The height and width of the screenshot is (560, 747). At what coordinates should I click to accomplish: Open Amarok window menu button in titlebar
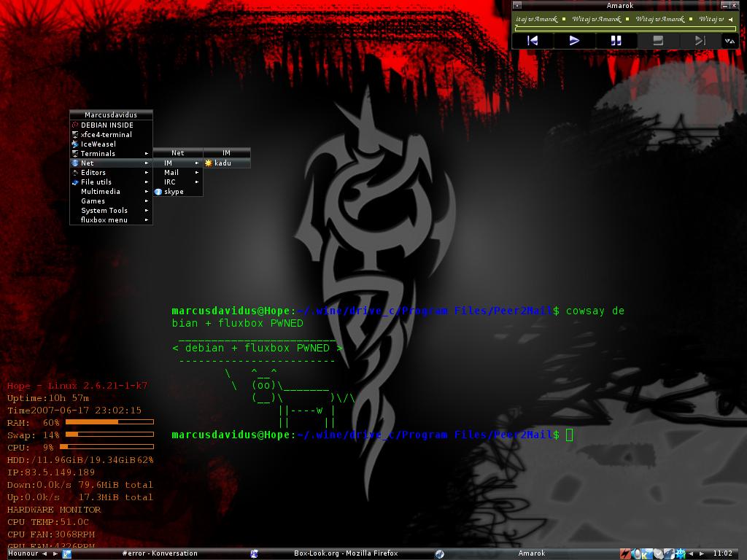point(517,6)
